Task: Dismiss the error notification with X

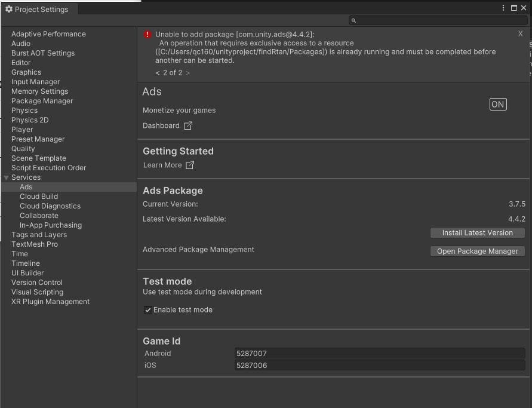Action: coord(521,33)
